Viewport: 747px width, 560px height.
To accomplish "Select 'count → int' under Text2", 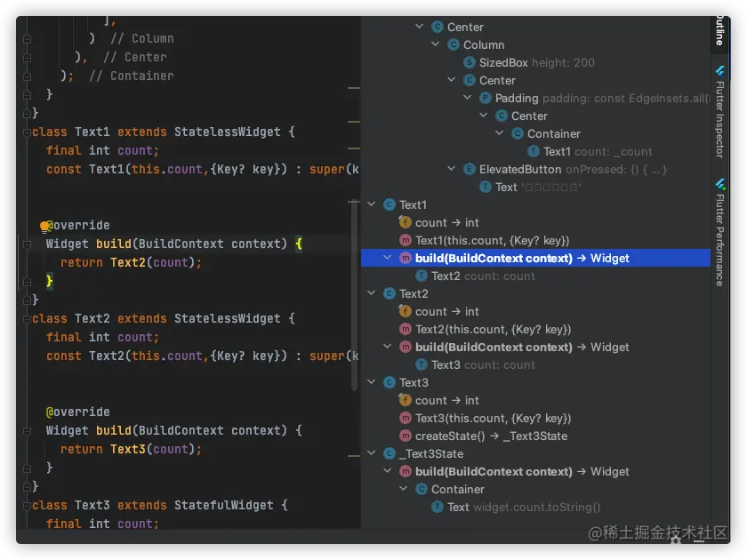I will point(446,311).
